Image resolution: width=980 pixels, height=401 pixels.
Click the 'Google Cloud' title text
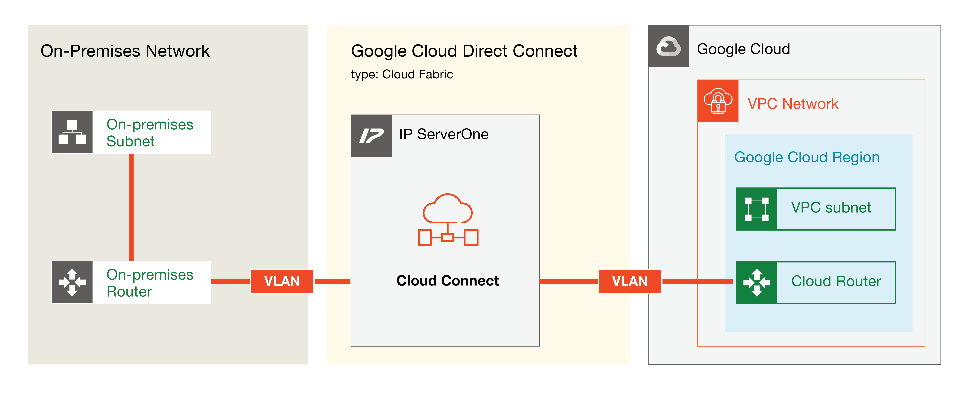click(x=743, y=49)
